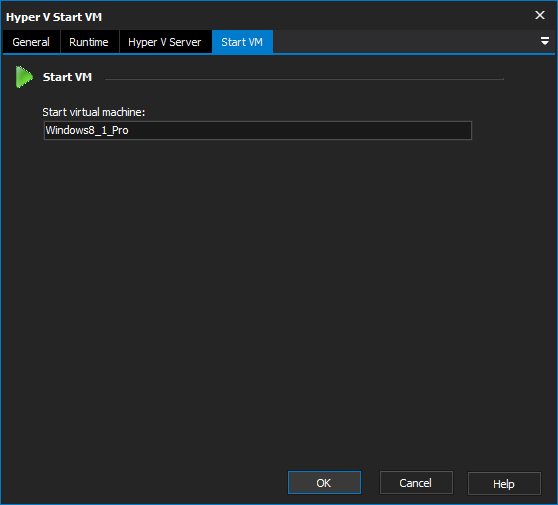The height and width of the screenshot is (505, 558).
Task: Click the Hyper V Start VM title text
Action: [x=54, y=17]
